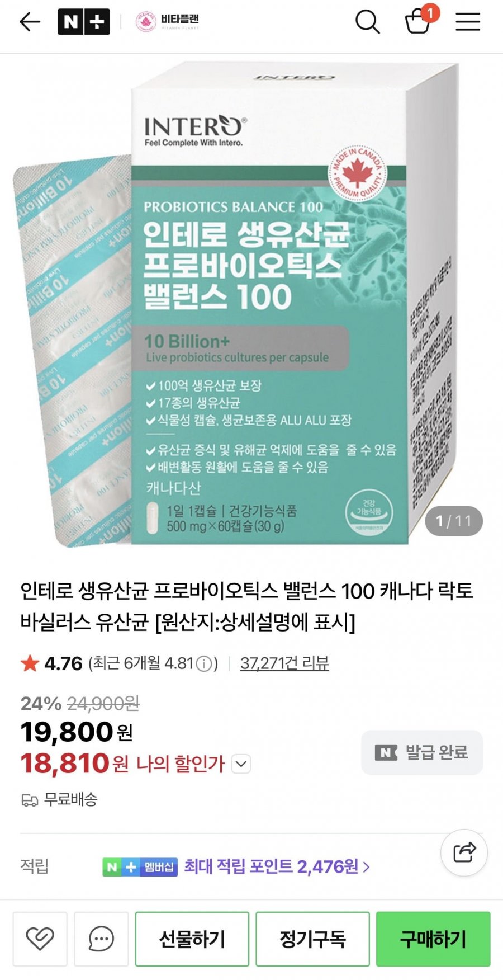
Task: Tap the green 구매하기 button
Action: point(433,939)
